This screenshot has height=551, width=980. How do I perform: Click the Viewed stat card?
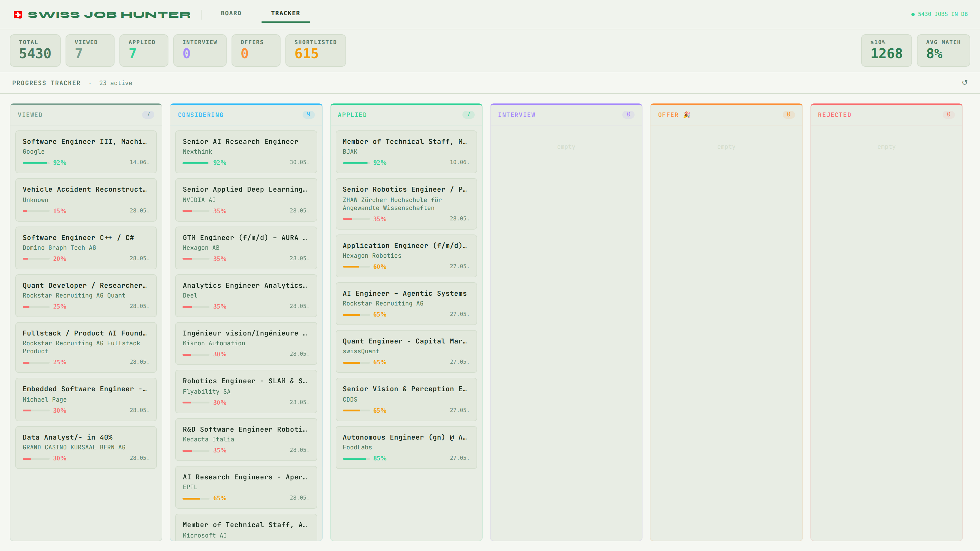point(90,51)
